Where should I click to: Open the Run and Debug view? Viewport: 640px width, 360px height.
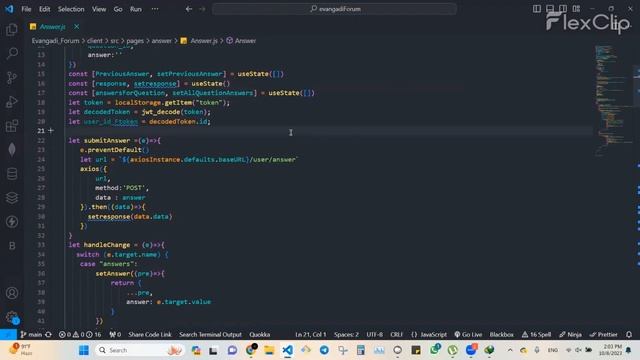pos(12,101)
